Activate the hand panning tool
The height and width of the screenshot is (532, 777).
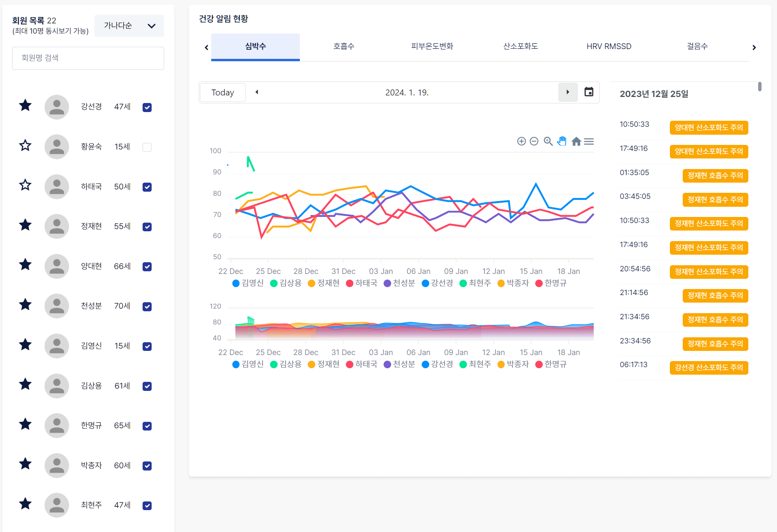(562, 141)
